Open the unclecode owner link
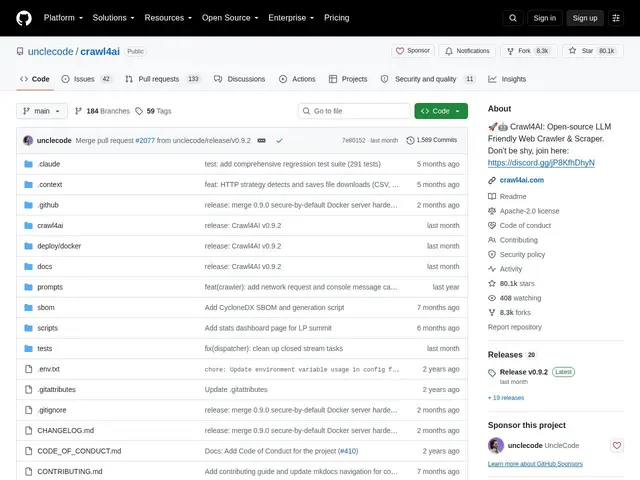This screenshot has height=480, width=640. [x=50, y=51]
